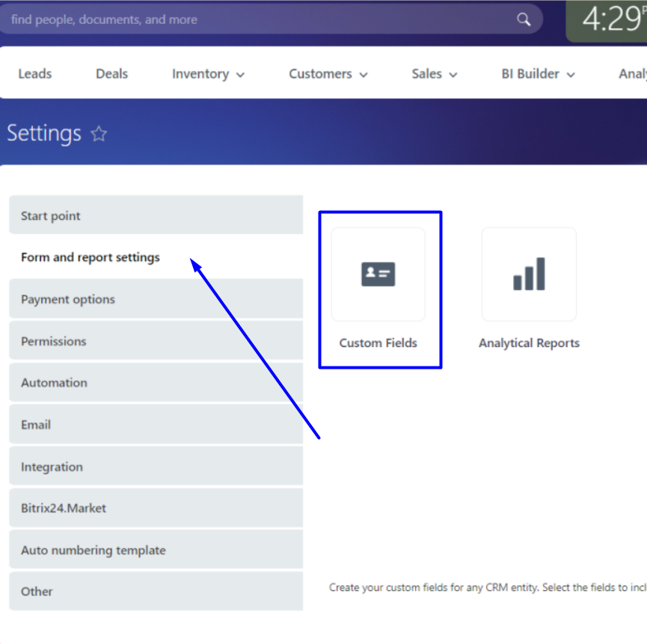
Task: Click the search magnifier icon
Action: tap(524, 19)
